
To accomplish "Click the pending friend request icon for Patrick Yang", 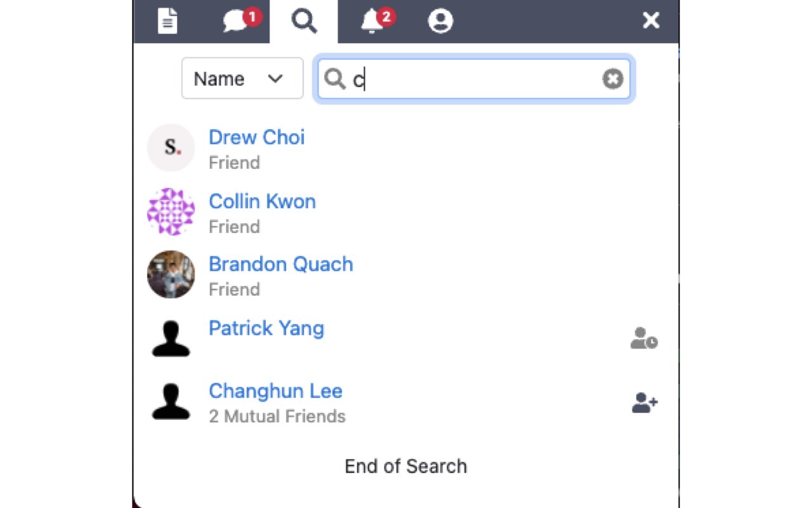I will (644, 338).
